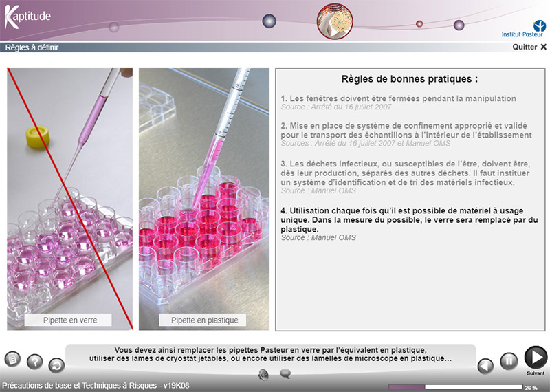Click the course progress bar
Image resolution: width=550 pixels, height=392 pixels.
tap(455, 387)
